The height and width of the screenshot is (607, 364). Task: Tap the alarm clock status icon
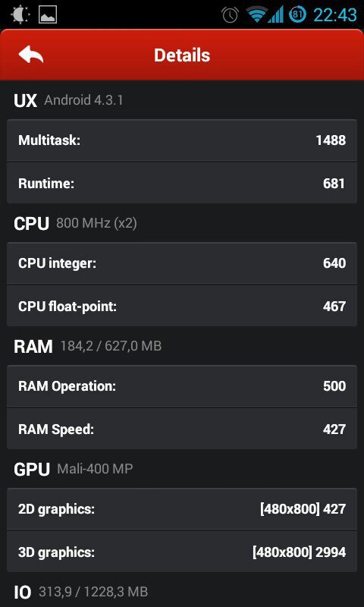(231, 14)
